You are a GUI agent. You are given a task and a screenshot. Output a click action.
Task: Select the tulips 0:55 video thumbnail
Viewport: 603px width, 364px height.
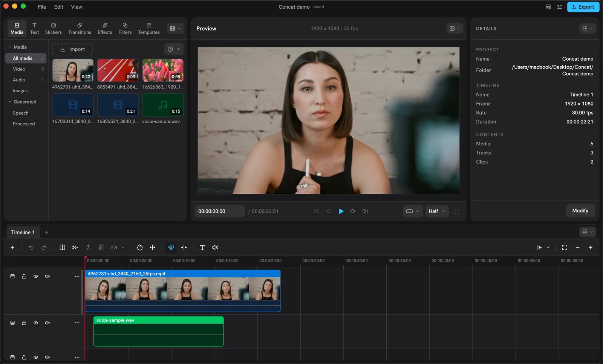tap(163, 70)
